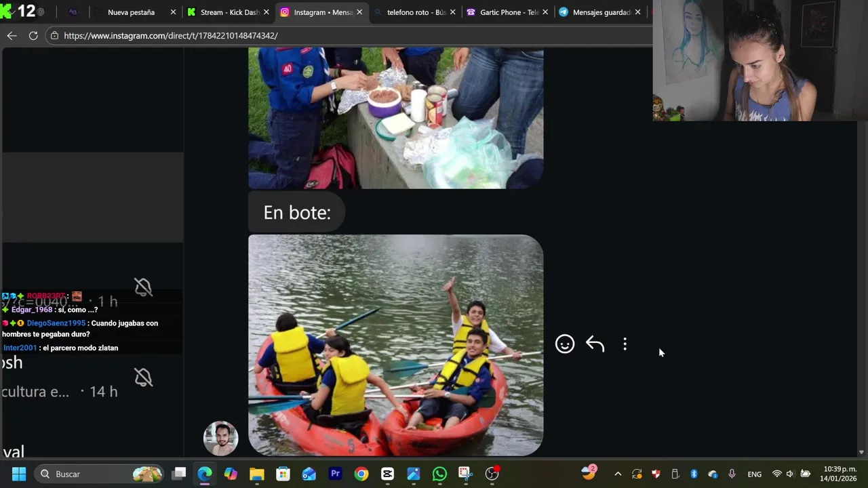Reload the Instagram page

[x=33, y=35]
